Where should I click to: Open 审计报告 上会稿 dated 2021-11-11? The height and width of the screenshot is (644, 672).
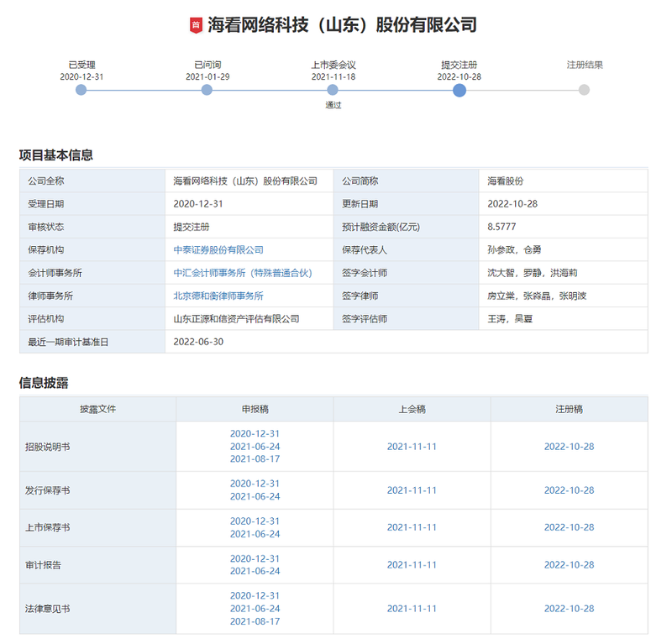pos(412,565)
